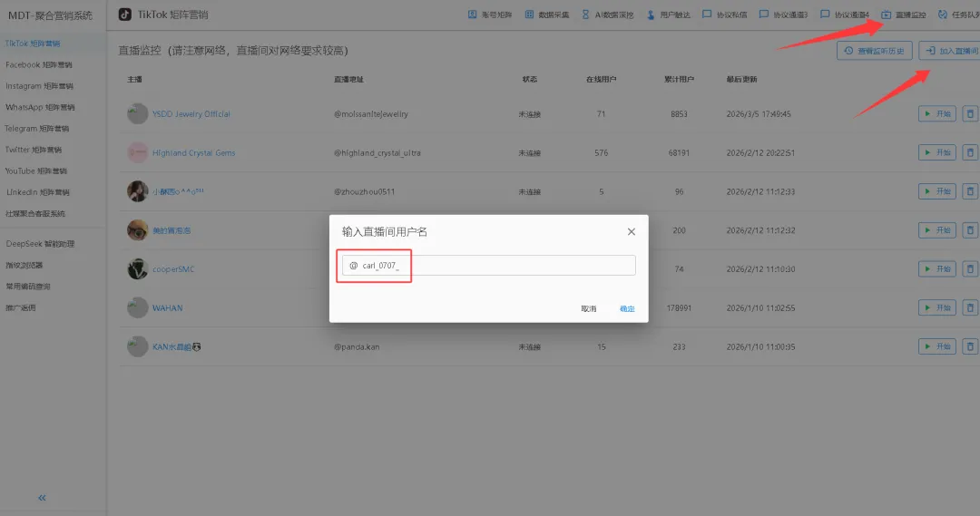Open WAHAN streamer link
The image size is (980, 516).
(168, 308)
